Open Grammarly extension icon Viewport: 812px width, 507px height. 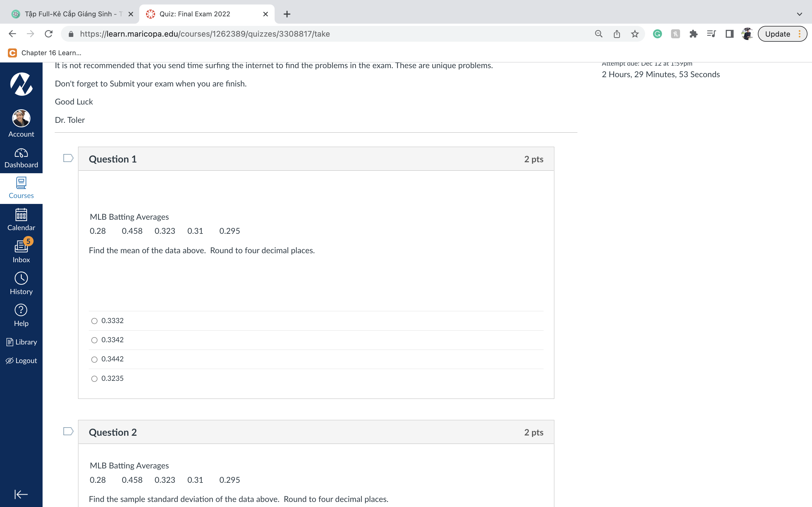click(657, 34)
